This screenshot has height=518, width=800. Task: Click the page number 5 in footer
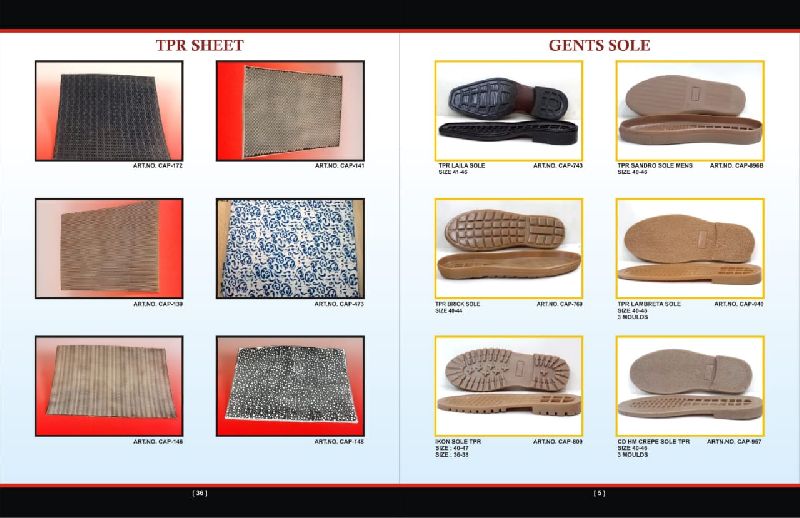pos(599,492)
